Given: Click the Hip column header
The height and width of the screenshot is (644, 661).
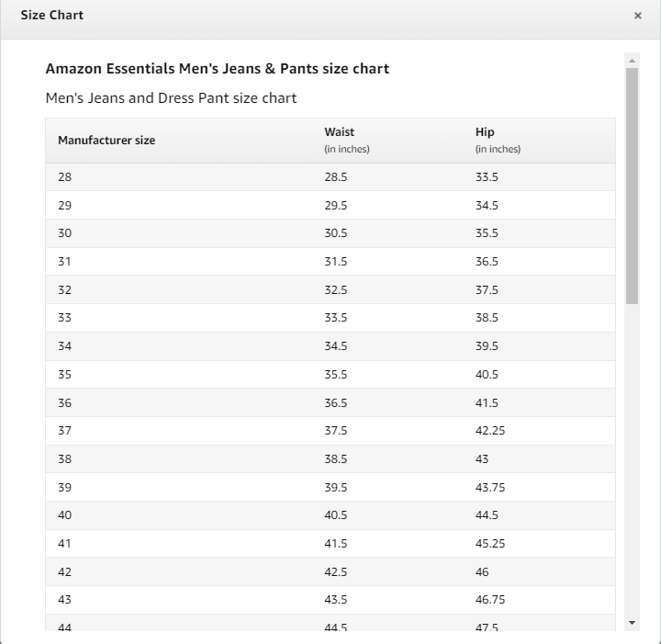Looking at the screenshot, I should click(x=485, y=132).
